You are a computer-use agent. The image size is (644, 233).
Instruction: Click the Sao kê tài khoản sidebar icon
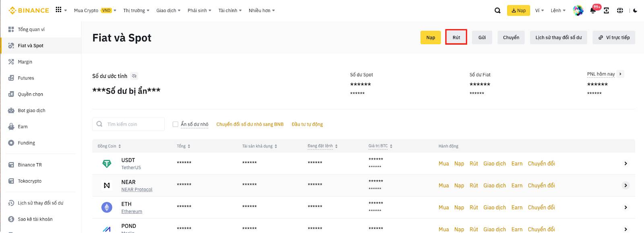(x=11, y=219)
